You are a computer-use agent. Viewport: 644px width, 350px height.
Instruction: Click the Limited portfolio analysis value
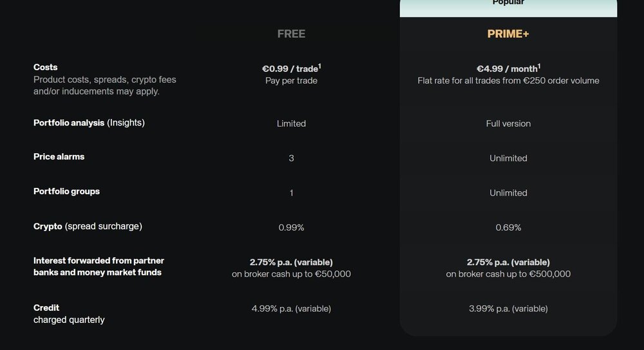point(291,124)
